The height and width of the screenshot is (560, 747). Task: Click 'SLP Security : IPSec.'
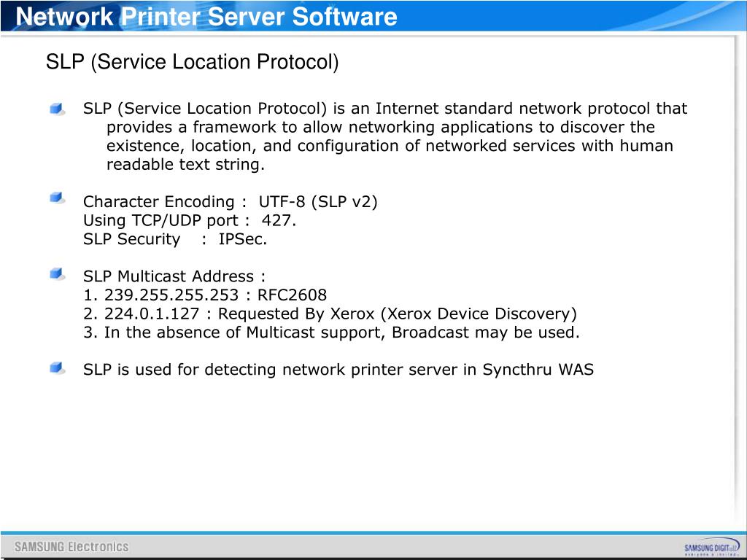tap(175, 239)
